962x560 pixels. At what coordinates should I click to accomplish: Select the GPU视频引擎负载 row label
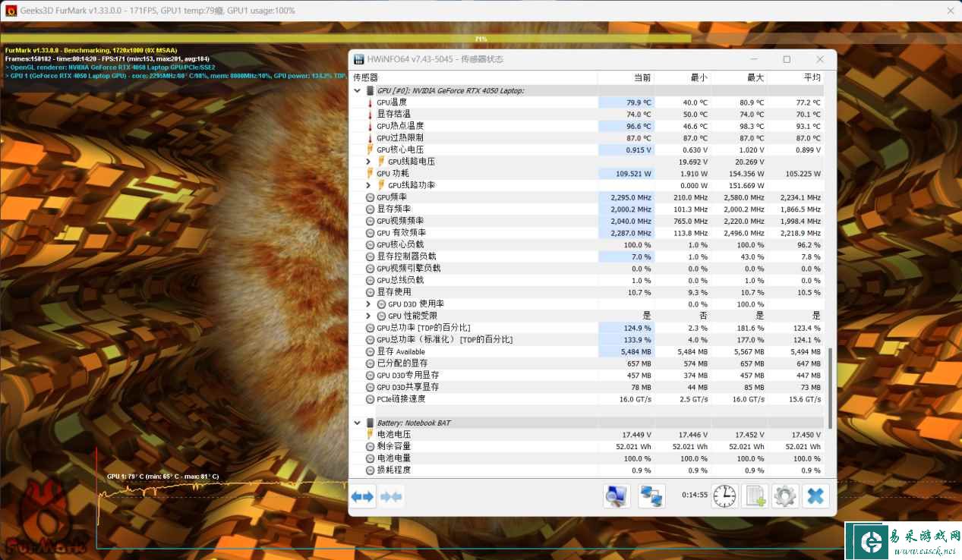click(408, 269)
